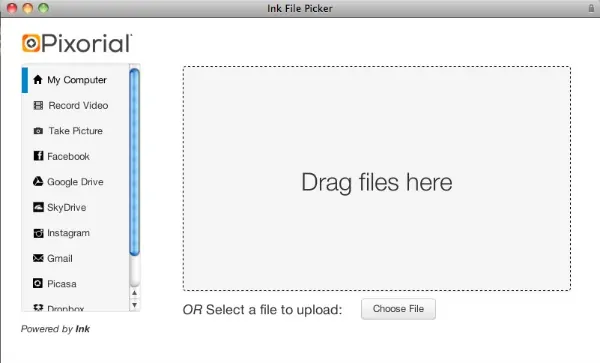This screenshot has height=363, width=600.
Task: Click the Choose File button
Action: pos(398,309)
